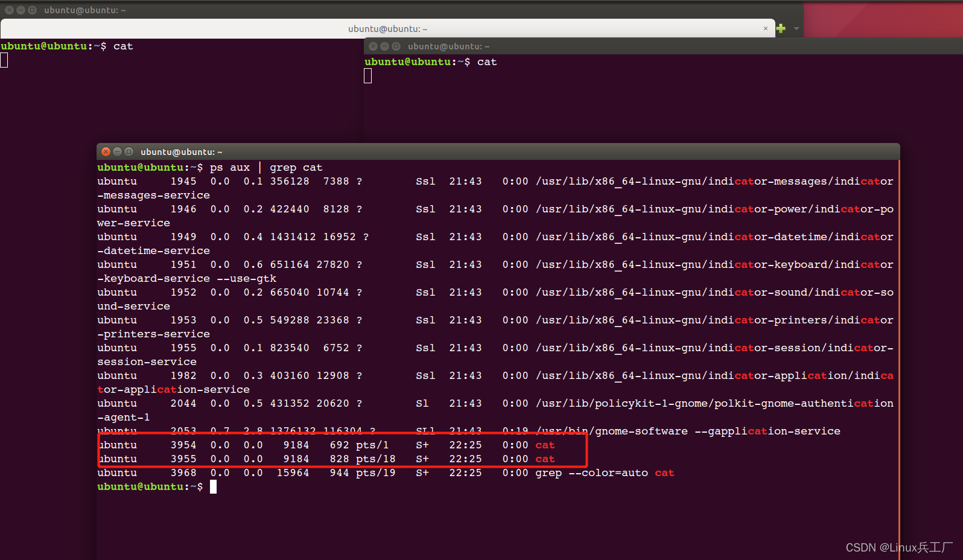Click '-agent-1' wrapped line
Screen dimensions: 963x560
[x=124, y=417]
